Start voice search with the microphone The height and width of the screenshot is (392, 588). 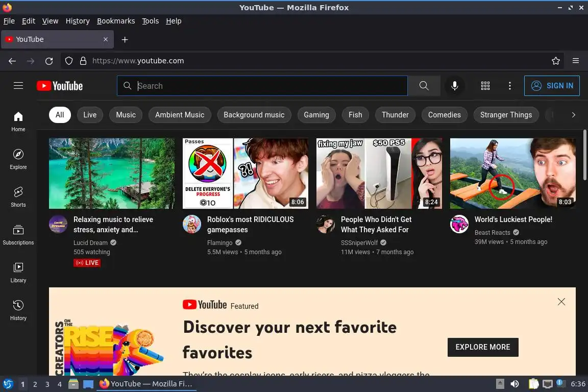point(454,86)
